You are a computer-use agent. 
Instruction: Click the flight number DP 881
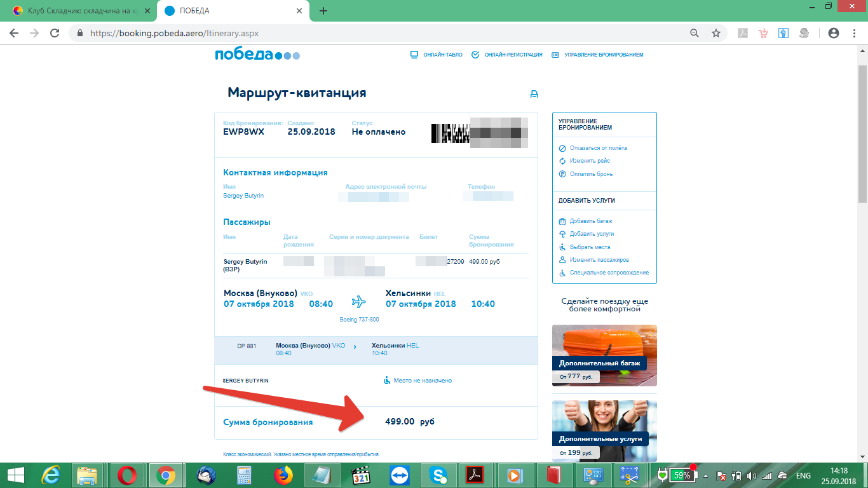point(247,346)
